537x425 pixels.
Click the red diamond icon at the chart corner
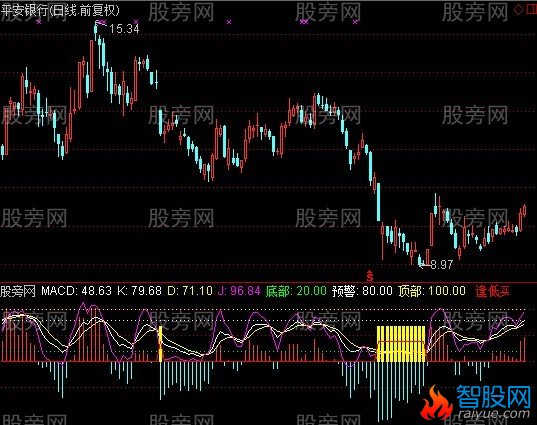coord(518,10)
